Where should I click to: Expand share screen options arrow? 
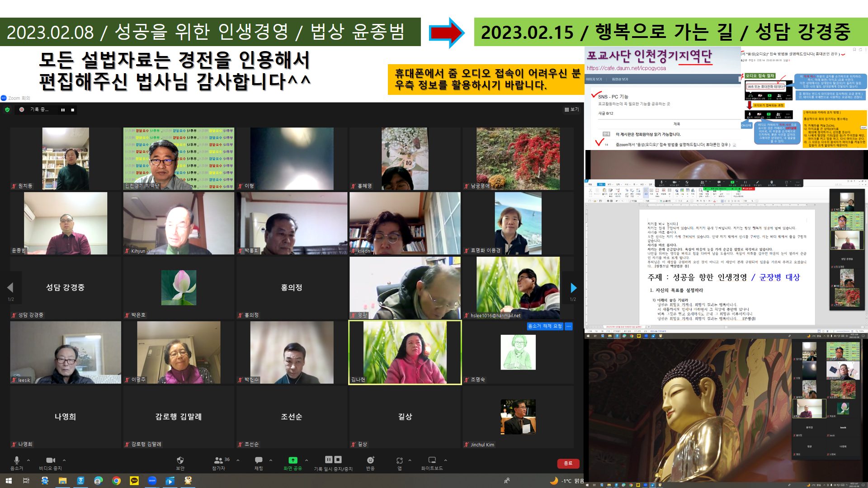307,460
